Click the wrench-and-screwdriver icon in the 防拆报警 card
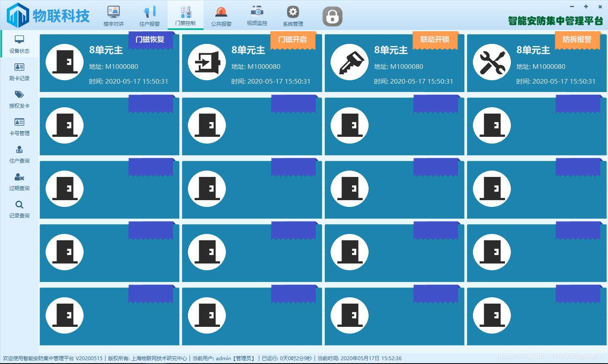This screenshot has height=364, width=608. (492, 62)
